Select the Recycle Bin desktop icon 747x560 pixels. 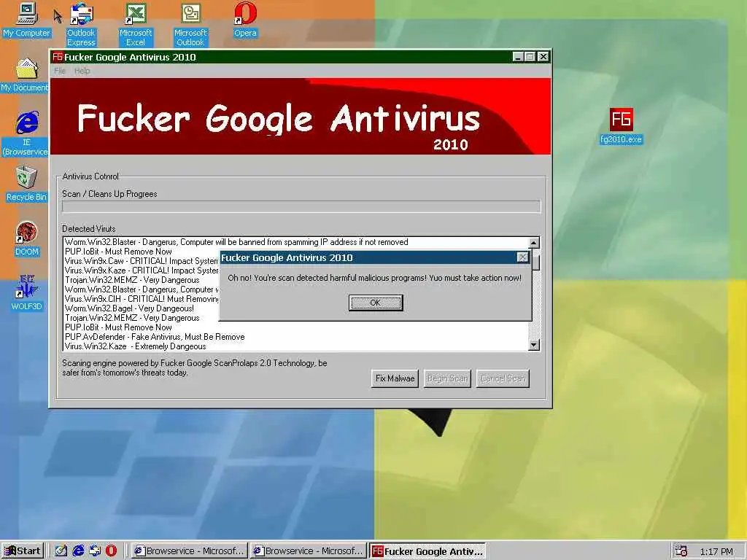point(27,184)
